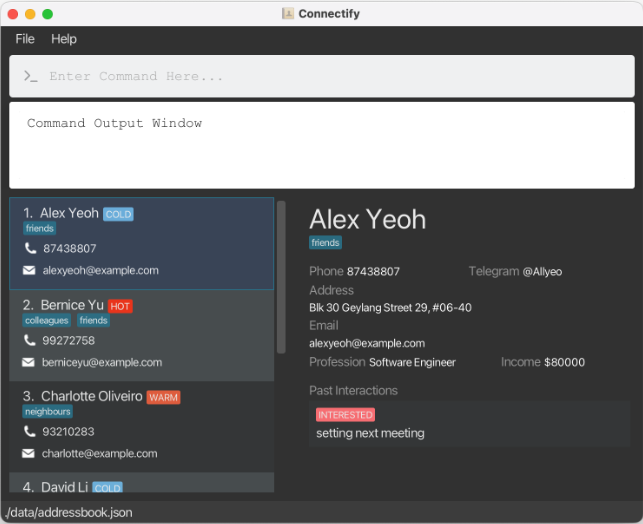Click the ./data/addressbook.json status bar path
Viewport: 643px width, 524px height.
coord(69,513)
